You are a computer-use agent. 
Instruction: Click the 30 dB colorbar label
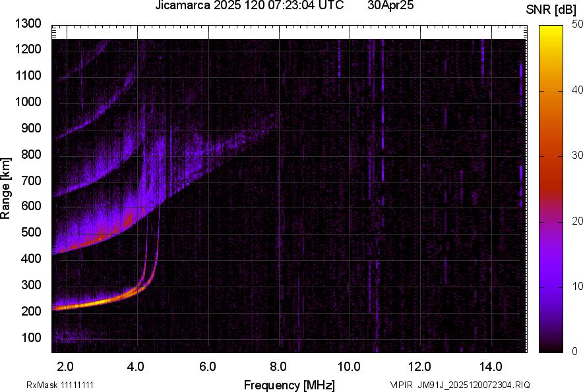(x=577, y=155)
